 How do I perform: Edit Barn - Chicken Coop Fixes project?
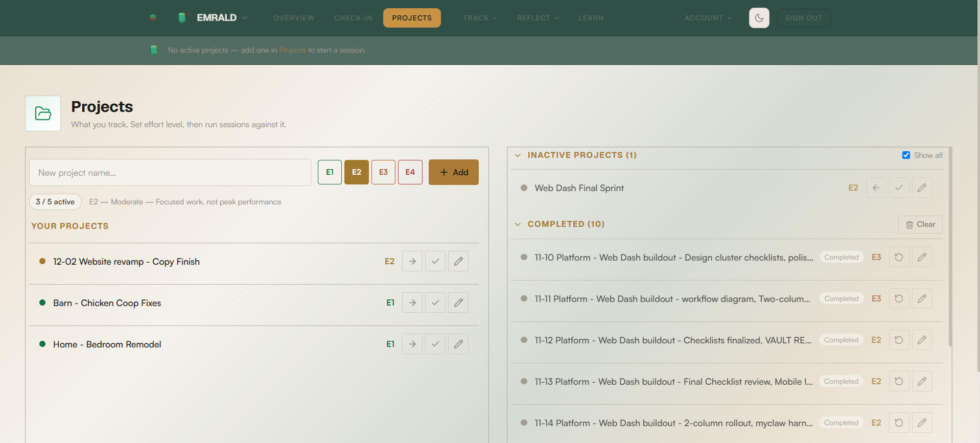[458, 302]
